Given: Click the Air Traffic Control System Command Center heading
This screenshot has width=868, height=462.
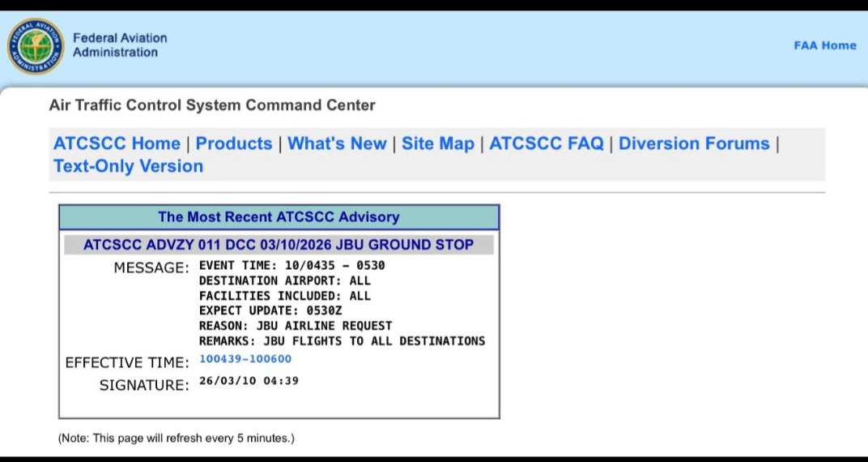Looking at the screenshot, I should click(212, 105).
